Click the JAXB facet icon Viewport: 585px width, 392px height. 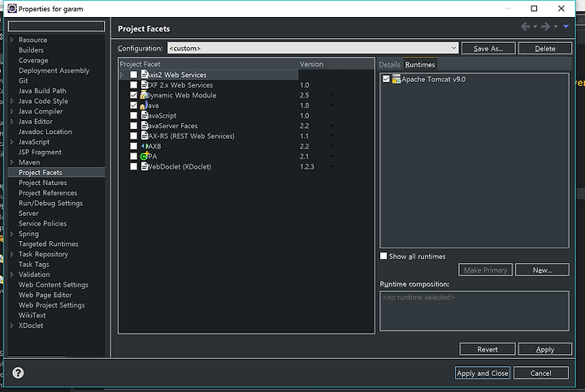pos(145,146)
